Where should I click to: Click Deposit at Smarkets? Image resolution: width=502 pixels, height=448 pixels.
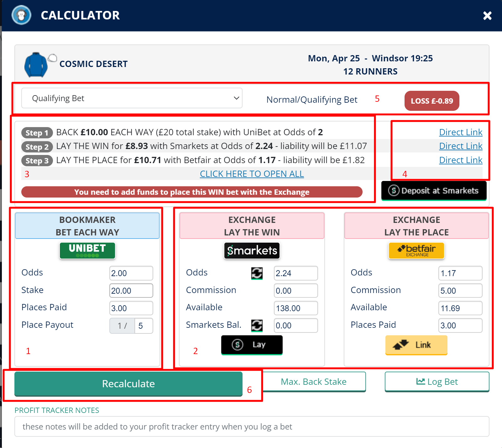(433, 190)
